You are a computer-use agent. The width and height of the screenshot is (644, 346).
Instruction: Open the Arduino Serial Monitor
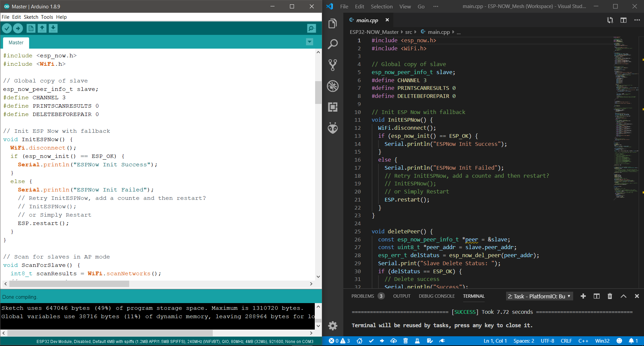[311, 28]
